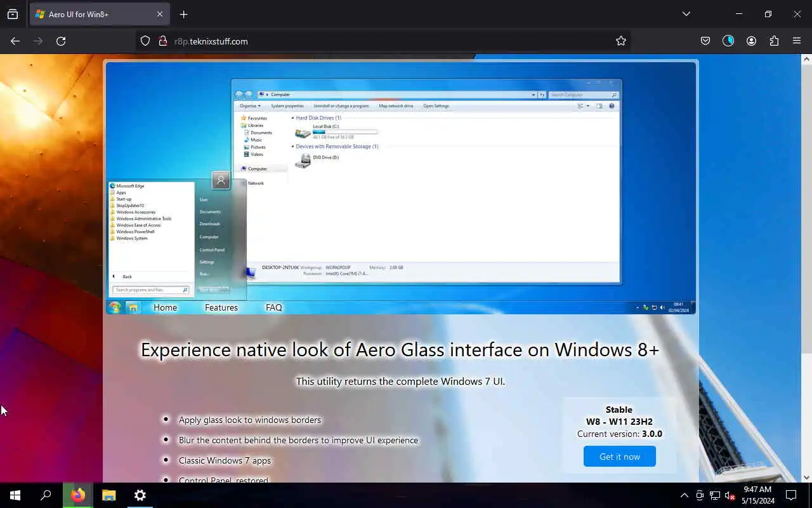
Task: Open Firefox application hamburger menu
Action: 797,41
